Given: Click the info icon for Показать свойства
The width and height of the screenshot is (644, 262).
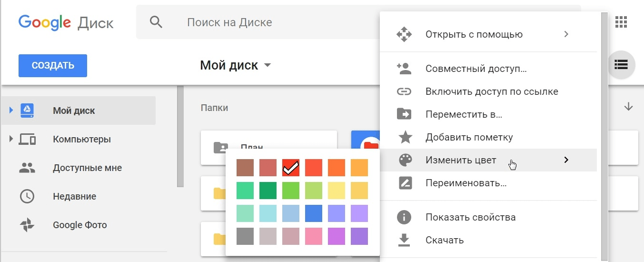Looking at the screenshot, I should pos(404,217).
